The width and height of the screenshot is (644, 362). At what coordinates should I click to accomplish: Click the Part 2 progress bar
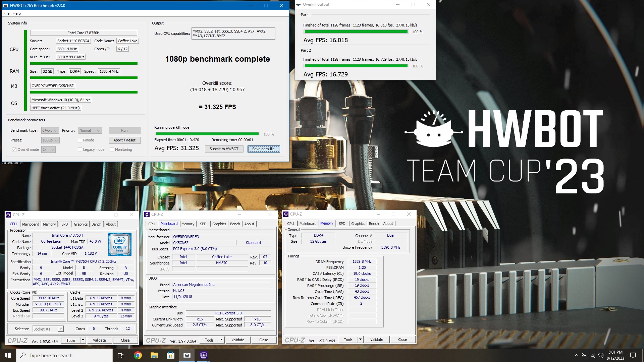(356, 66)
